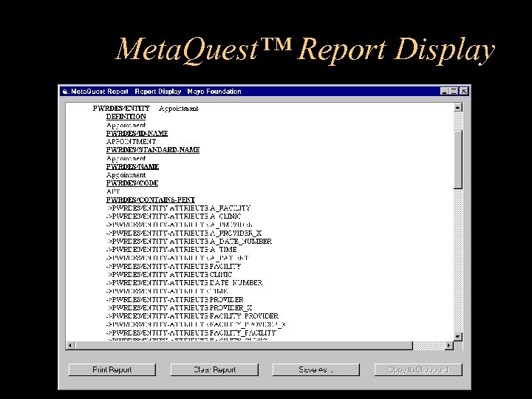This screenshot has width=532, height=399.
Task: Select the ENTITY-ATTRIBUTE PROVIDER row
Action: tap(174, 299)
